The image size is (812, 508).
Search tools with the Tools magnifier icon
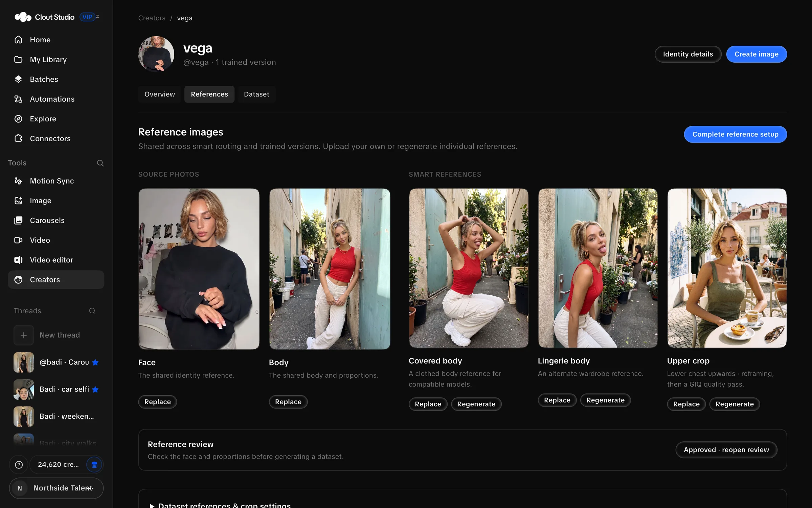[x=100, y=163]
